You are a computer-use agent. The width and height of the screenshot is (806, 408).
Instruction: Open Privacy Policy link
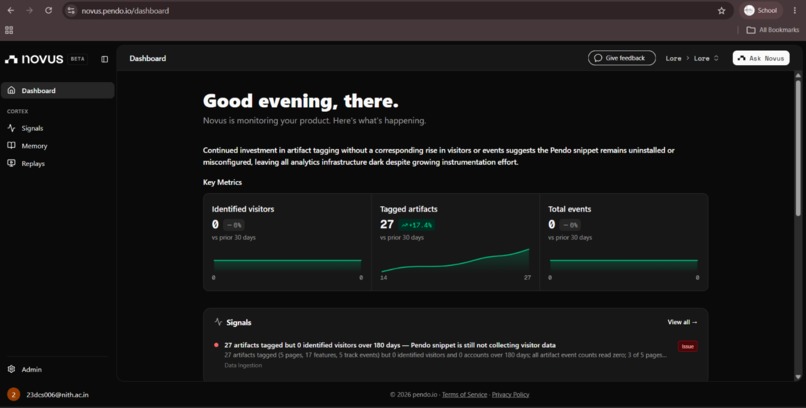pyautogui.click(x=510, y=395)
